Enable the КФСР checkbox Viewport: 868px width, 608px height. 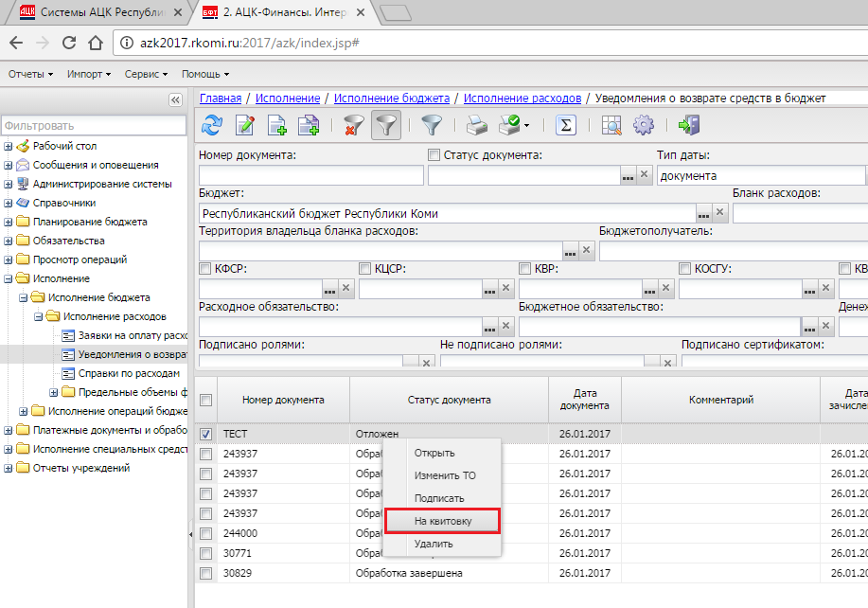click(205, 269)
